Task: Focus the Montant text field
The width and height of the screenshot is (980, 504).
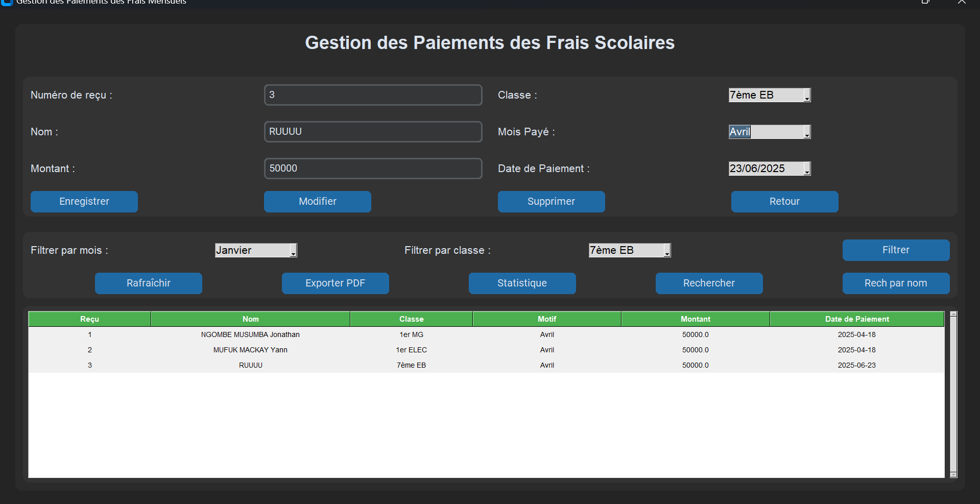Action: 373,169
